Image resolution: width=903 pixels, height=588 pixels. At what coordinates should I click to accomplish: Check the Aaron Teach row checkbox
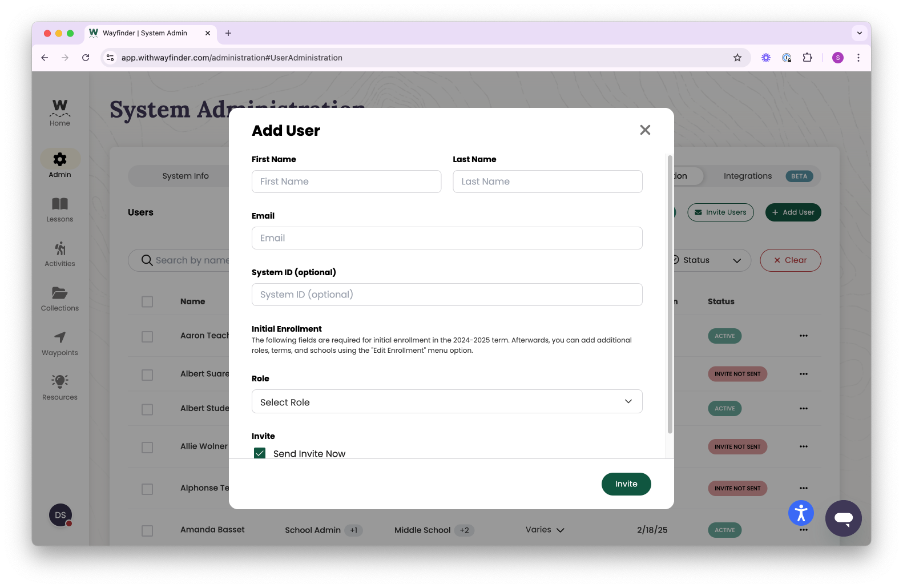tap(147, 337)
